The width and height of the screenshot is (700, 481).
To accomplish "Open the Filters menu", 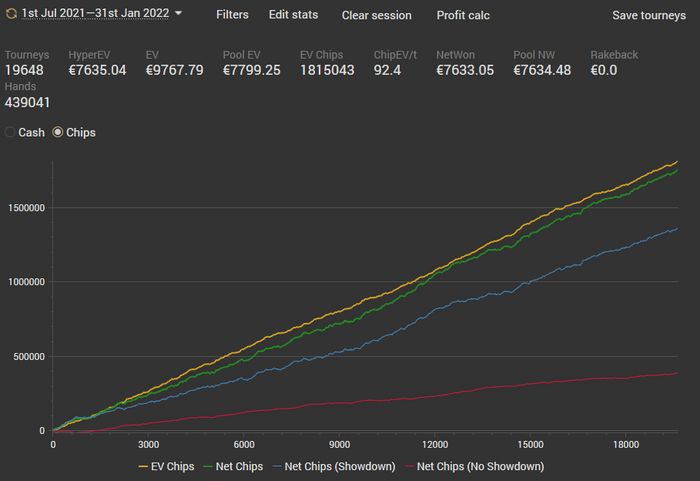I will pos(232,15).
